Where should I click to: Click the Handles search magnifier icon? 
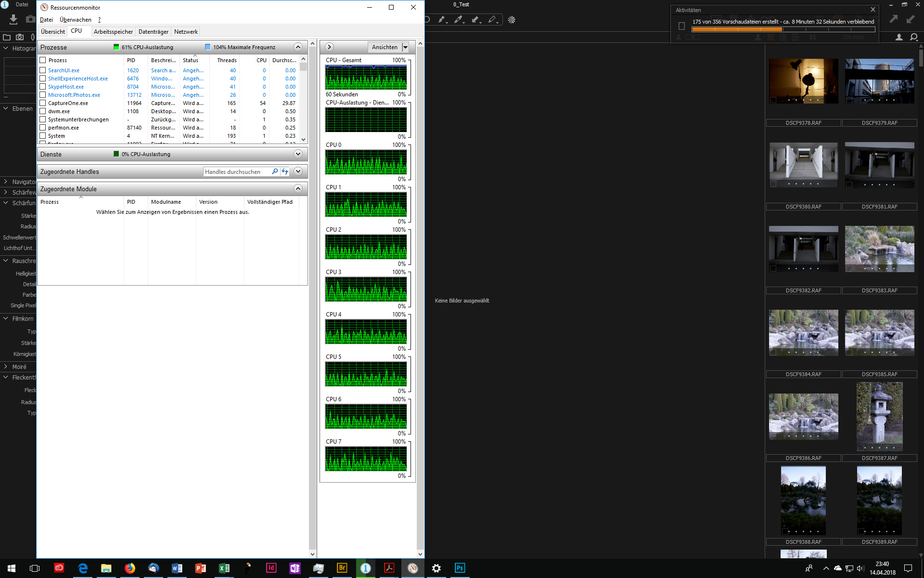[x=275, y=171]
